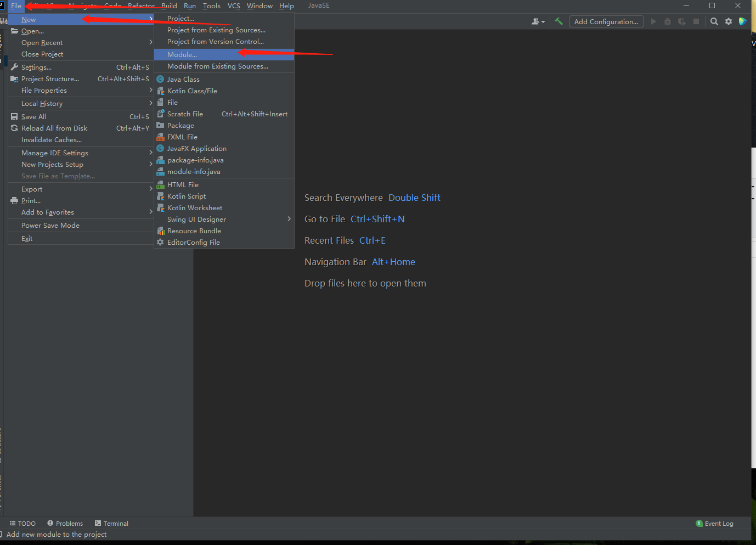Image resolution: width=756 pixels, height=545 pixels.
Task: Open the Problems tool window
Action: [65, 524]
